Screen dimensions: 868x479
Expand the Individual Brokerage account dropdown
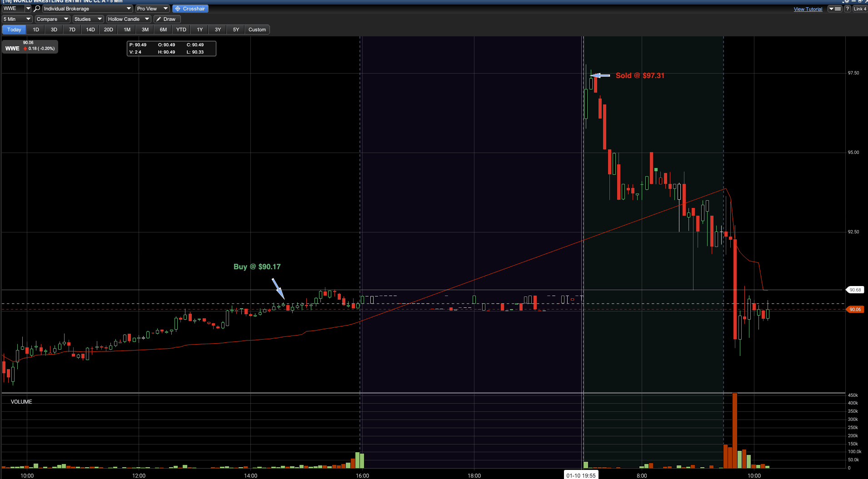[87, 9]
